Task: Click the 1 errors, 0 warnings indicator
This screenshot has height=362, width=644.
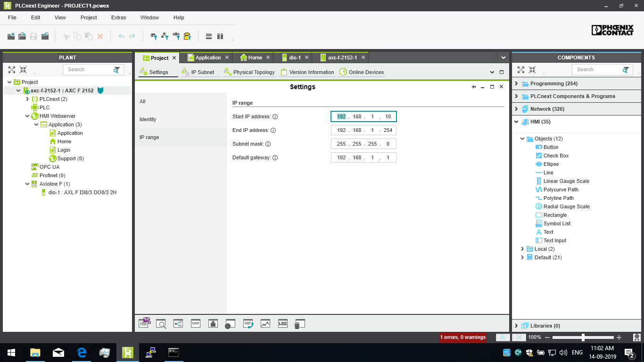Action: (462, 337)
